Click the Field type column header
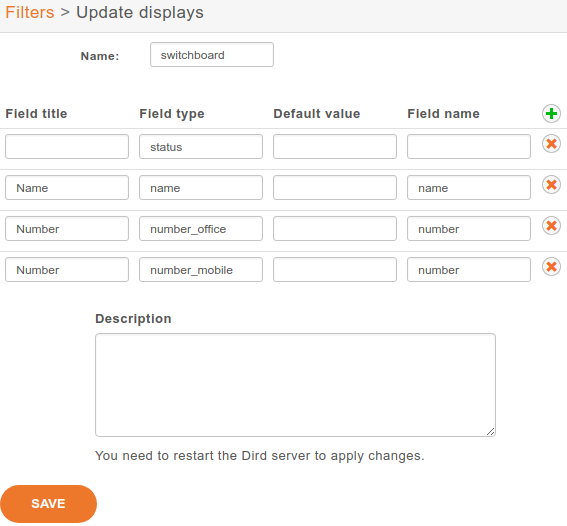Viewport: 567px width, 526px height. pyautogui.click(x=172, y=114)
